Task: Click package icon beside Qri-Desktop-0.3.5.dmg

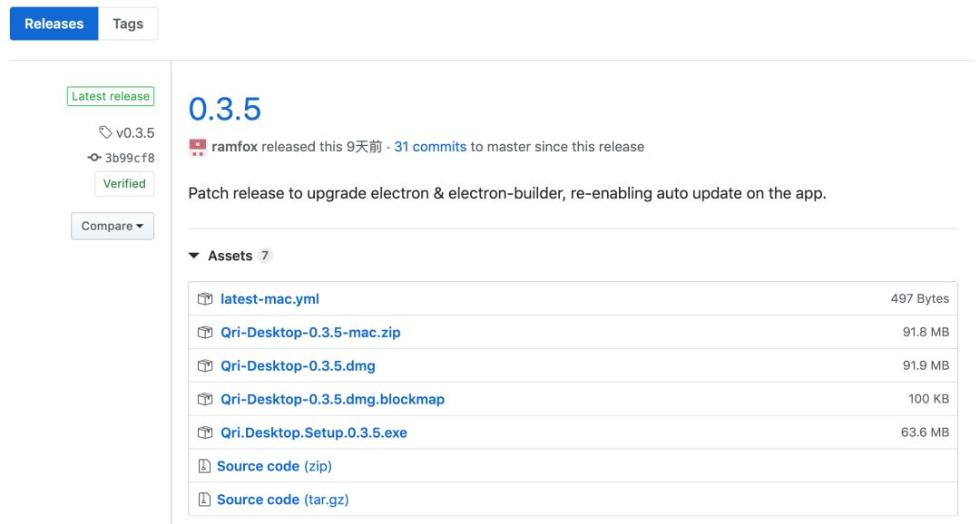Action: (205, 366)
